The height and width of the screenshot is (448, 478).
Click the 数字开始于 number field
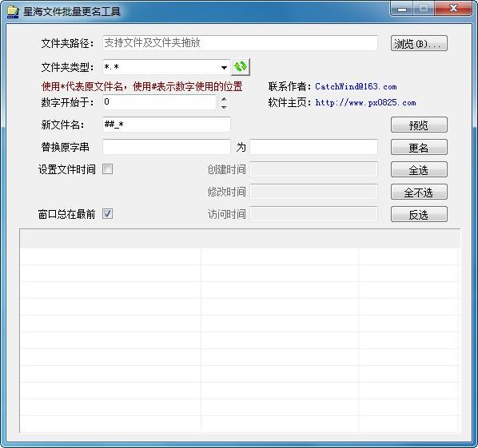159,102
